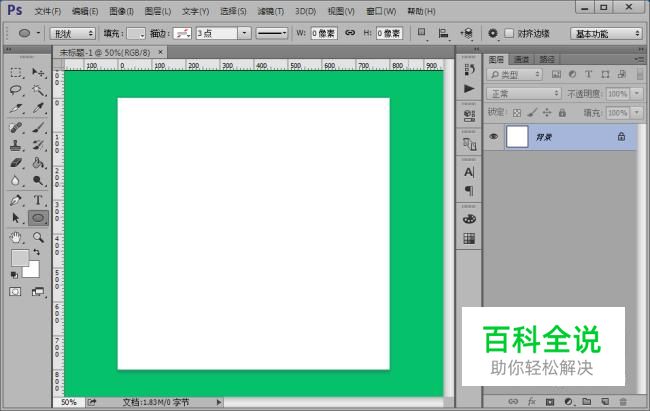
Task: Toggle lock transparent pixels
Action: tap(517, 112)
